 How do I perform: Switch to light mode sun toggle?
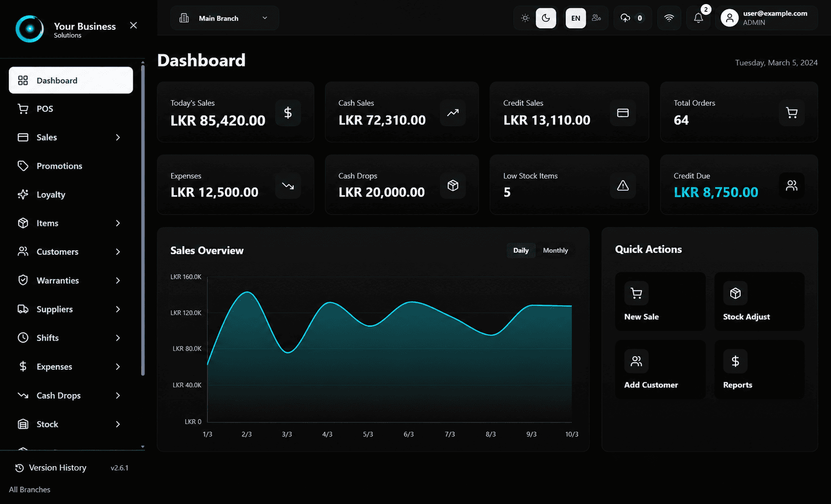click(x=525, y=18)
